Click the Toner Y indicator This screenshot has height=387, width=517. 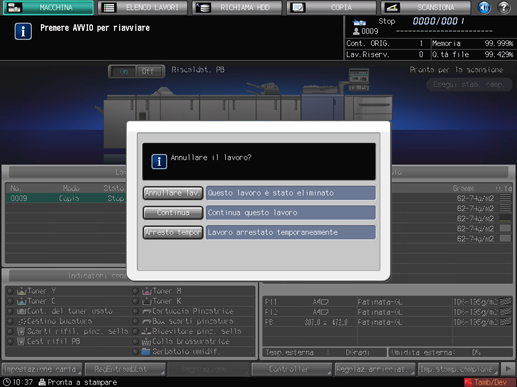36,291
